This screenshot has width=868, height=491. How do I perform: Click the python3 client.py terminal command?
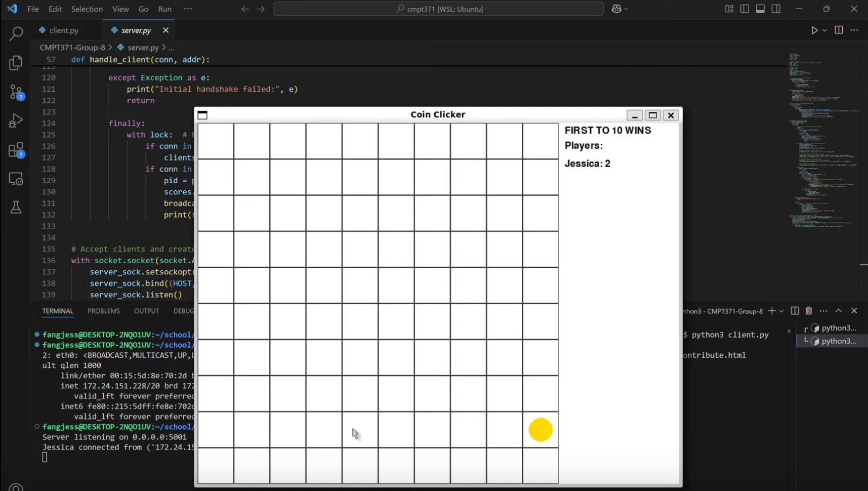pyautogui.click(x=730, y=335)
